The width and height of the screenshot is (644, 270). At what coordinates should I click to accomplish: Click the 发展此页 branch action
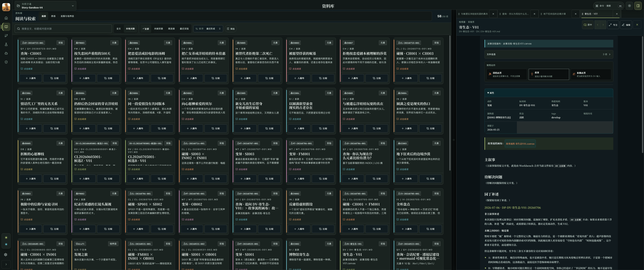click(x=590, y=74)
